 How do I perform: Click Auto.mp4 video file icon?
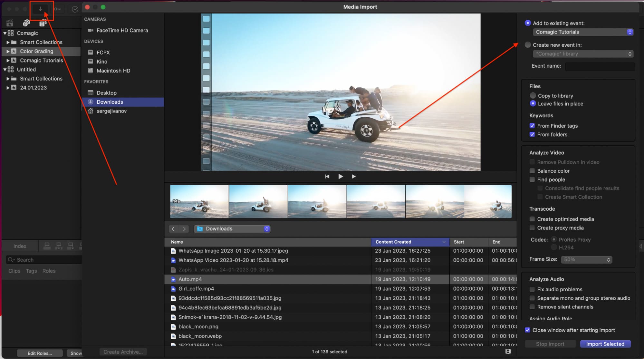pyautogui.click(x=173, y=279)
